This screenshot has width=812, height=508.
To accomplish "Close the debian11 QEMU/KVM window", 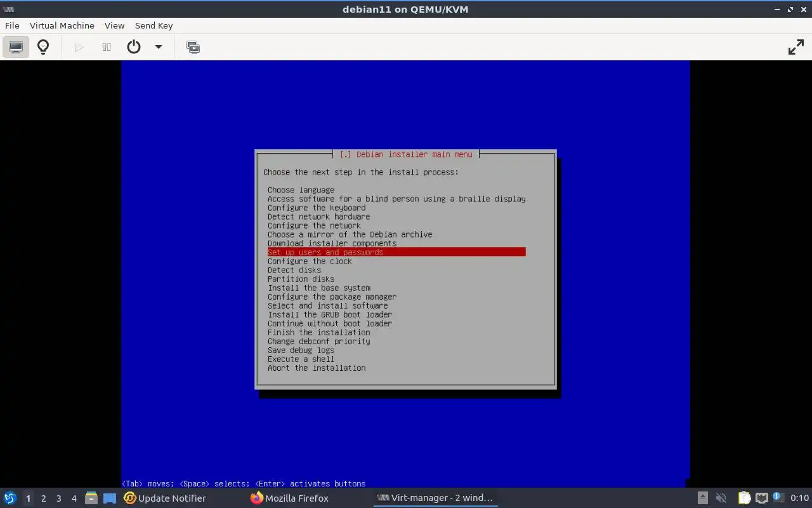I will point(803,10).
